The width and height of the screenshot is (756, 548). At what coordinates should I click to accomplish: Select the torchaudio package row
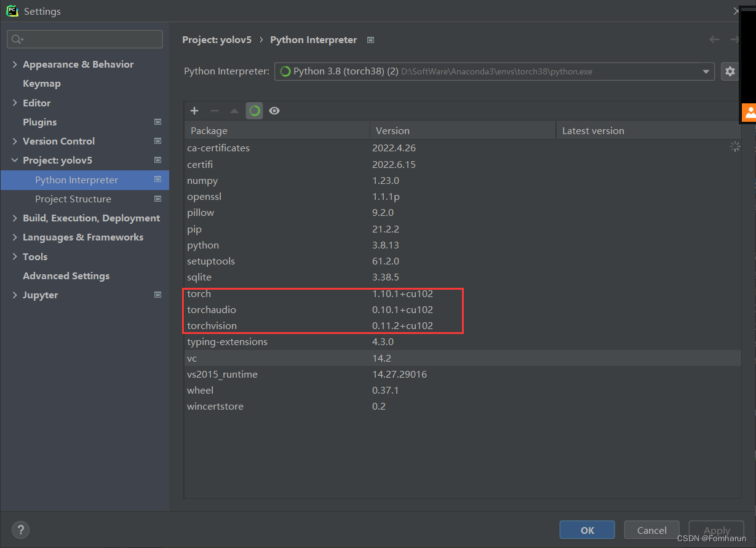(x=463, y=309)
